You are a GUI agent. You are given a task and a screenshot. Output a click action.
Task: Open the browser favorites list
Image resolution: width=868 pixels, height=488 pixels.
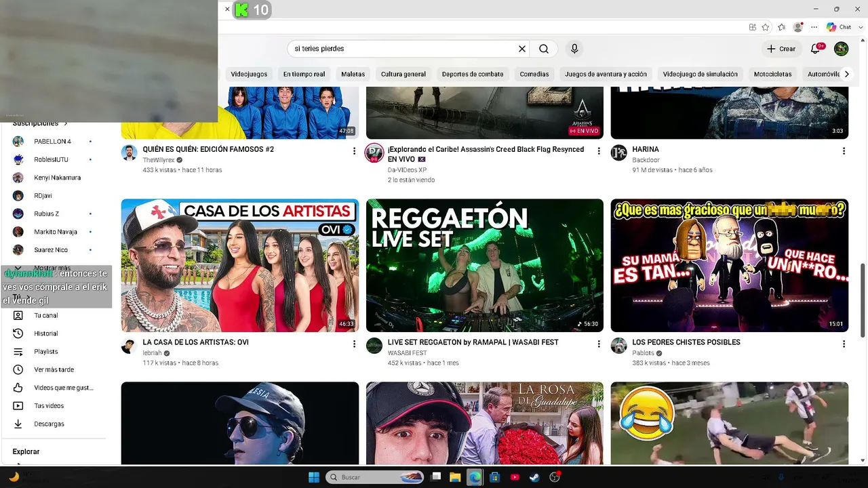pyautogui.click(x=782, y=27)
